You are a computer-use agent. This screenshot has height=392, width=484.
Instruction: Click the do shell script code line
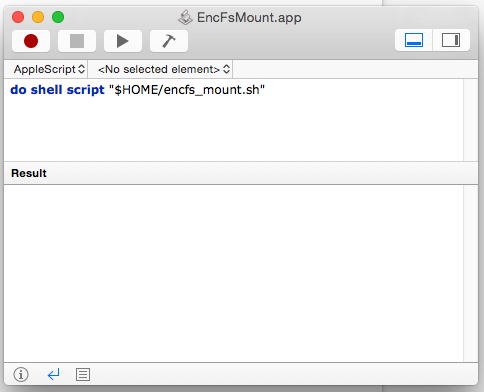point(137,90)
